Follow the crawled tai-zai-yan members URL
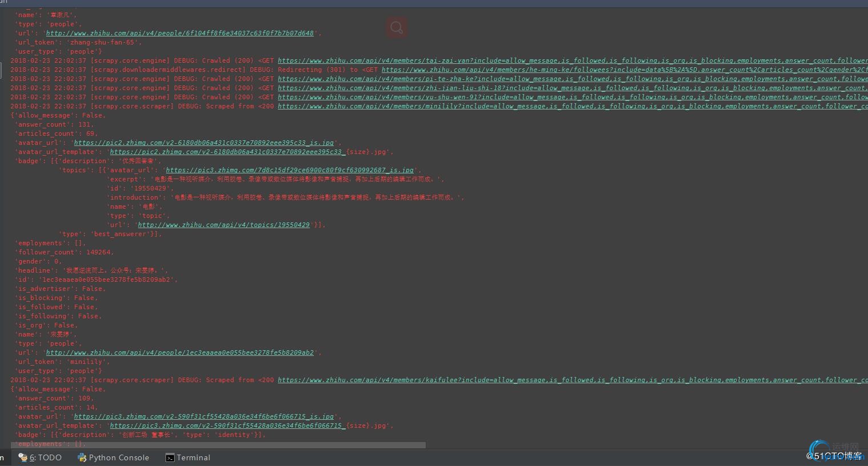The width and height of the screenshot is (868, 466). tap(572, 60)
